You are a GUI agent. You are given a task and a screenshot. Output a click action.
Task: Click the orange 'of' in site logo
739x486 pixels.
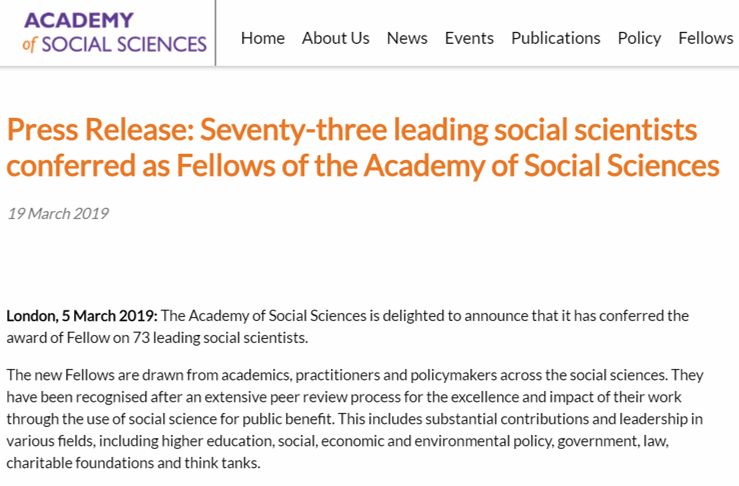pyautogui.click(x=29, y=45)
